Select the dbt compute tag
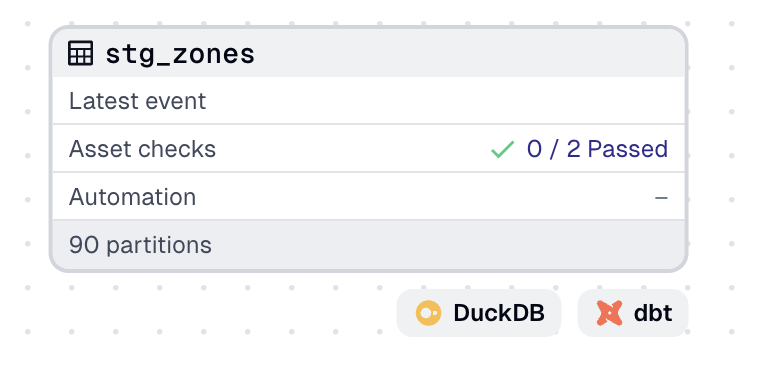Screen dimensions: 762x366 point(633,313)
